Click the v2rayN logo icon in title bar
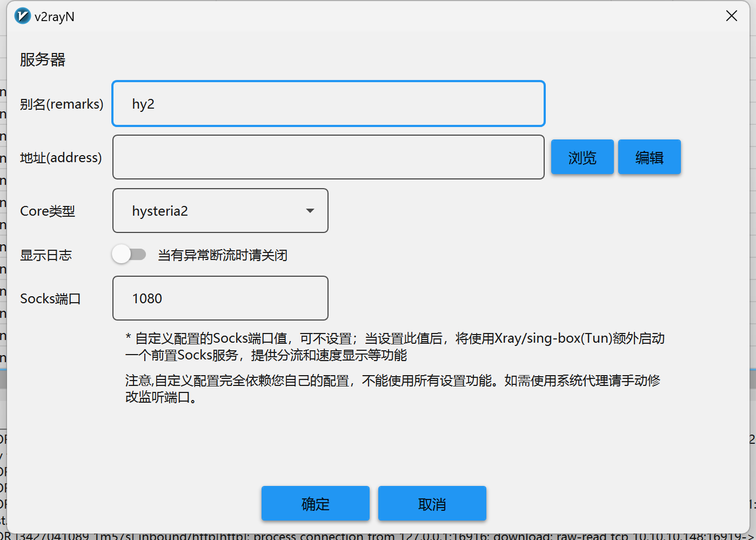This screenshot has width=756, height=540. pos(22,16)
